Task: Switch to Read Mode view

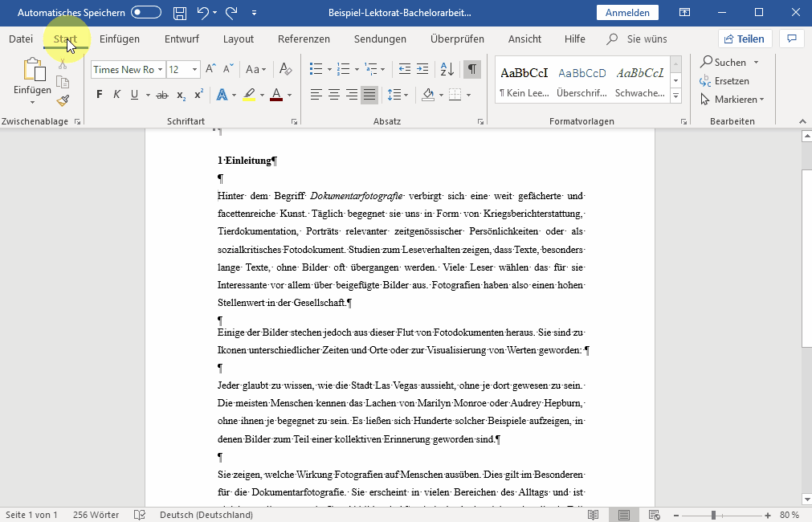Action: [x=593, y=515]
